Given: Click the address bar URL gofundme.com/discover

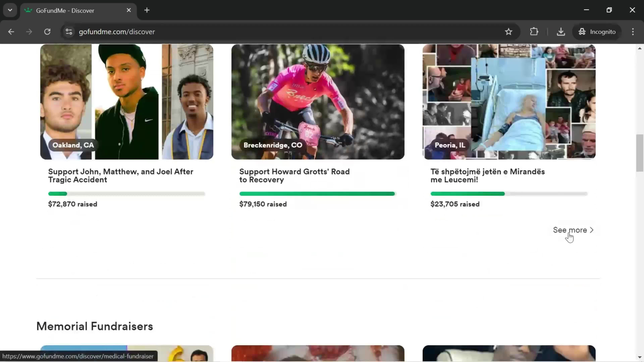Looking at the screenshot, I should 117,32.
